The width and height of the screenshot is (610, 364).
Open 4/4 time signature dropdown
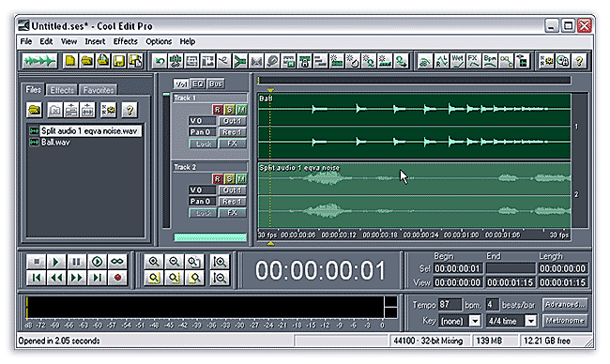click(530, 321)
